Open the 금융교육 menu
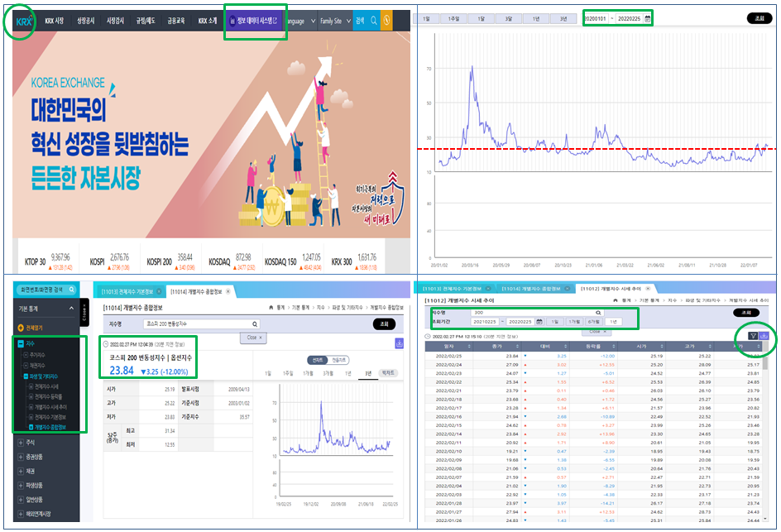 (176, 21)
